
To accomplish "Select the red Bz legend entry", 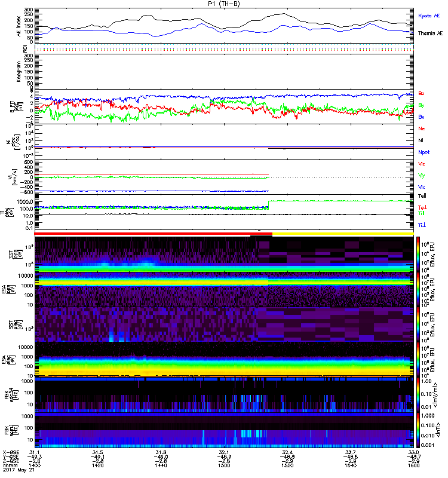I will [421, 94].
